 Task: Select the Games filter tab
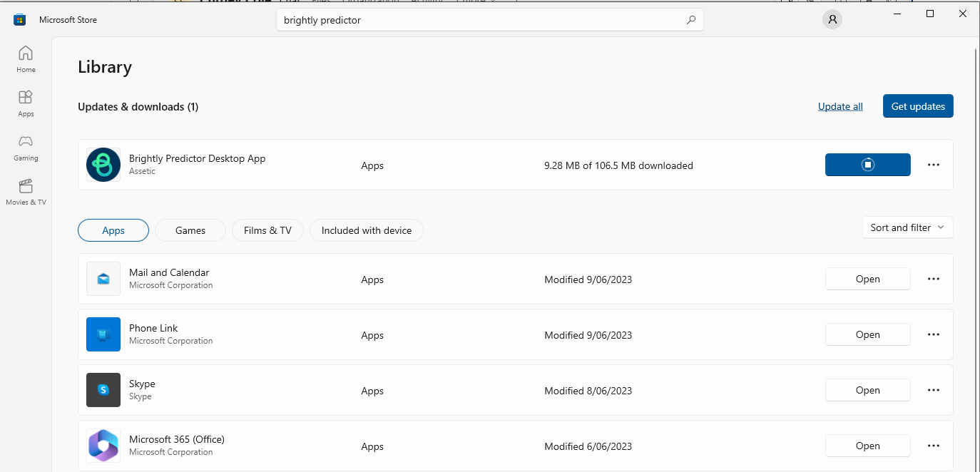click(x=190, y=230)
